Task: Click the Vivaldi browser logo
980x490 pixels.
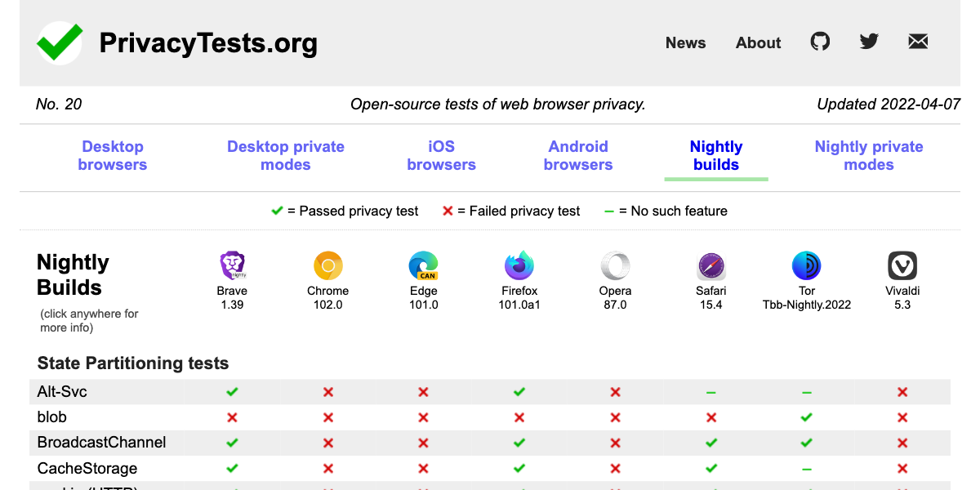Action: (x=902, y=265)
